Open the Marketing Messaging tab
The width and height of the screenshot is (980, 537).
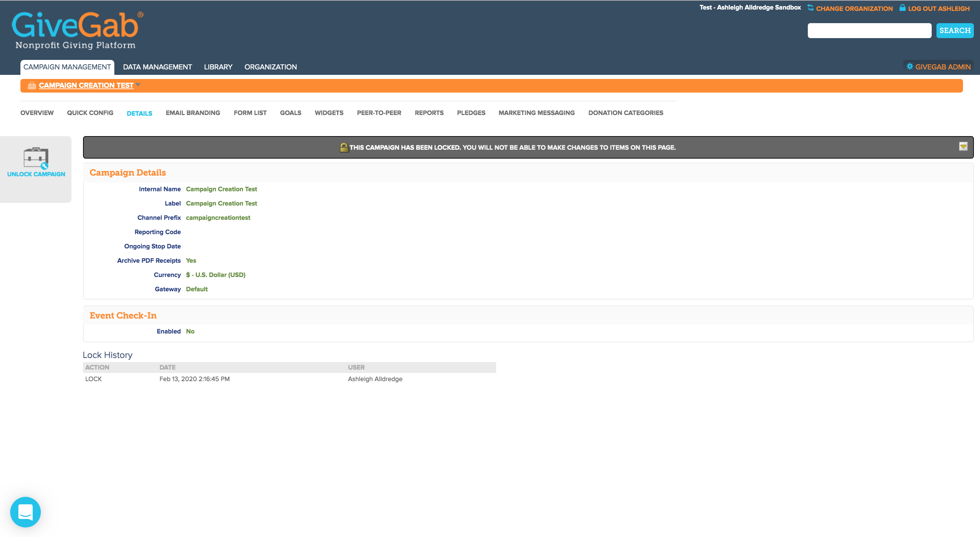click(537, 113)
